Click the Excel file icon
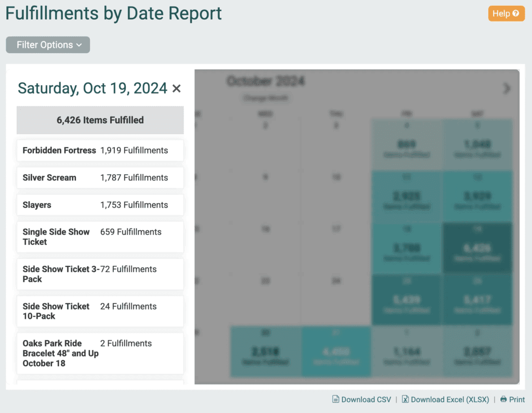 (406, 399)
